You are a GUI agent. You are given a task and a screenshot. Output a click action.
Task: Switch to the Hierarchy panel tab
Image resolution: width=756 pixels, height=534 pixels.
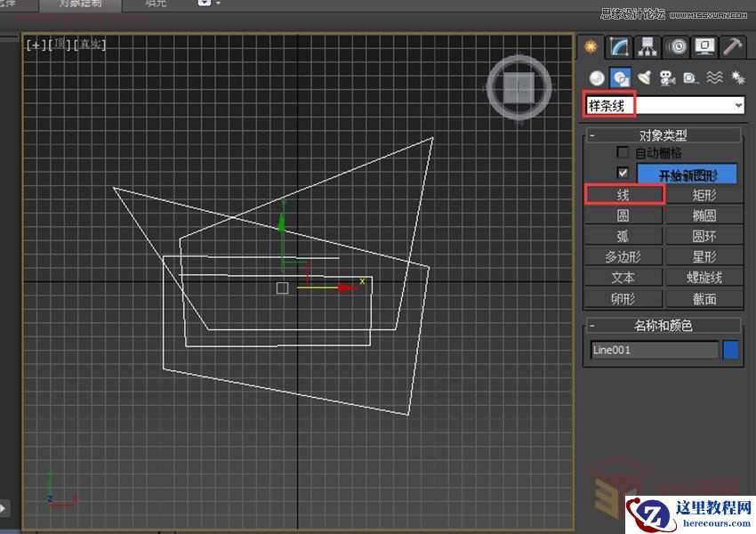[647, 47]
